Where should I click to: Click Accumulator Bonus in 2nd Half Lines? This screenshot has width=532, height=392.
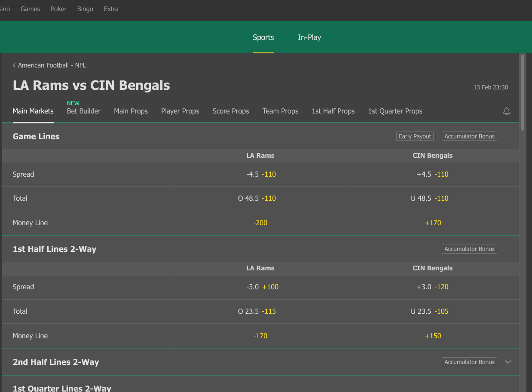point(469,362)
